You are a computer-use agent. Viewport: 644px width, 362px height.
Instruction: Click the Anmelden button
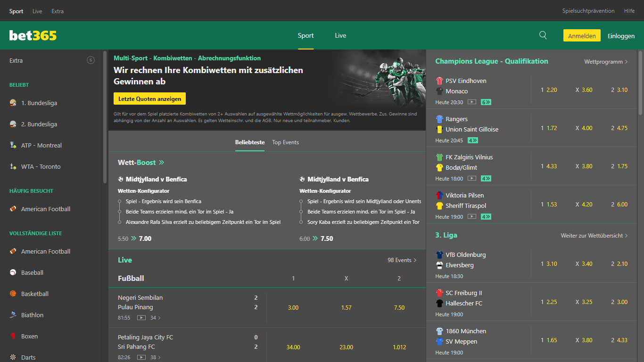click(582, 35)
